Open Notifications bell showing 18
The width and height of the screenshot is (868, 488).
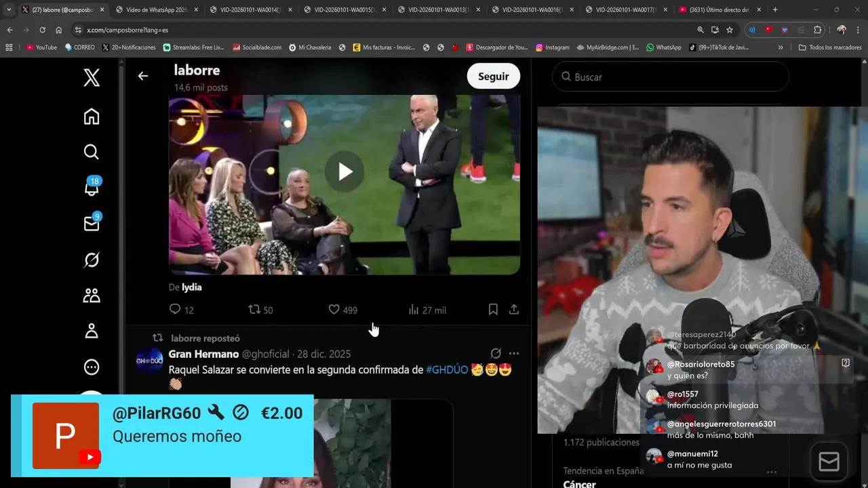coord(92,187)
